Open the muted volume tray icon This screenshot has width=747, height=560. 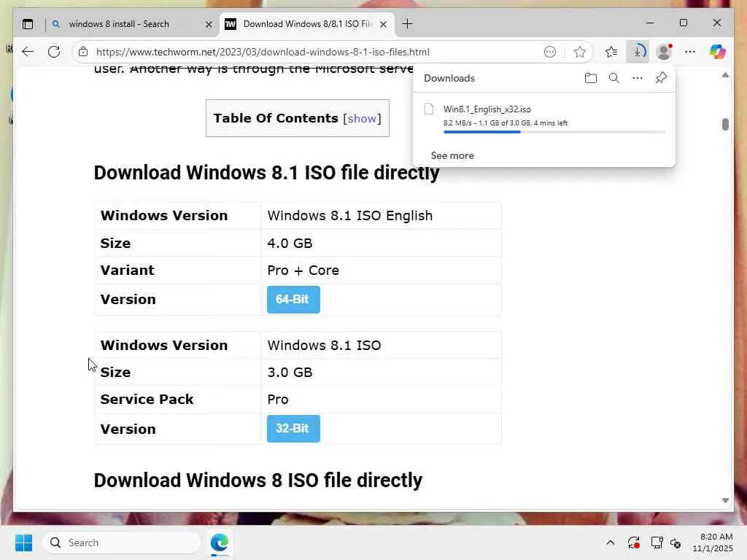tap(676, 542)
